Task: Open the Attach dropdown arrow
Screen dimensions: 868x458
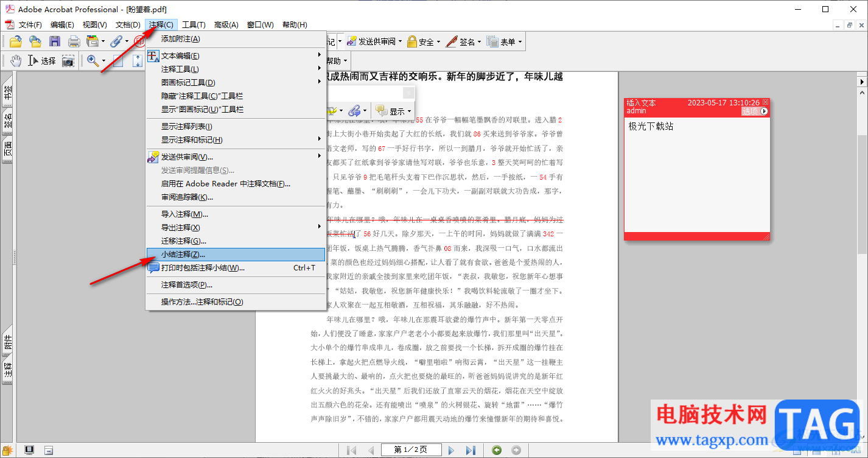Action: (x=127, y=42)
